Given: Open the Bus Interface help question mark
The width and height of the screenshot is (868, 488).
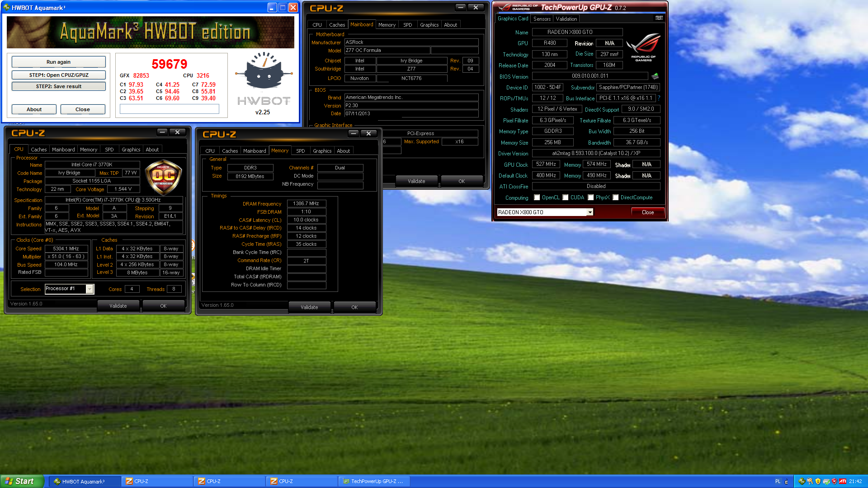Looking at the screenshot, I should coord(659,98).
